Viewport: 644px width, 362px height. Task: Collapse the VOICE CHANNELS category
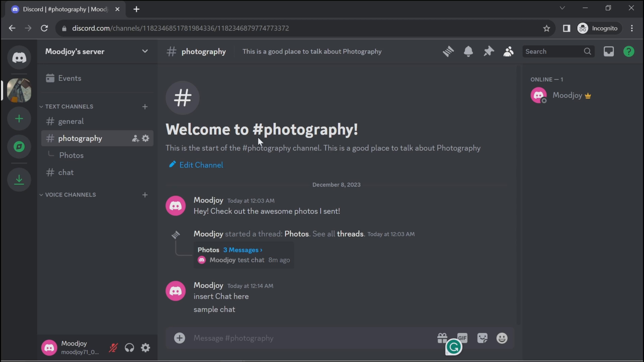tap(70, 195)
